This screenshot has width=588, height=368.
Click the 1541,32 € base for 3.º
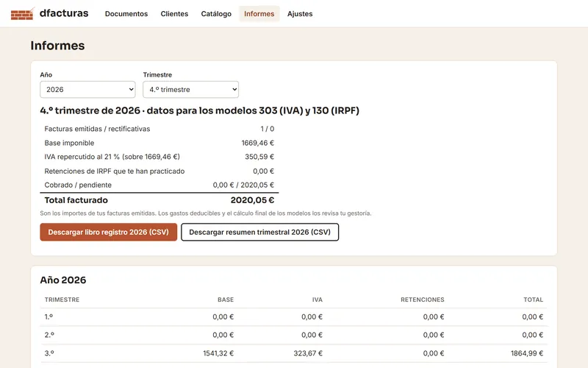(x=218, y=353)
